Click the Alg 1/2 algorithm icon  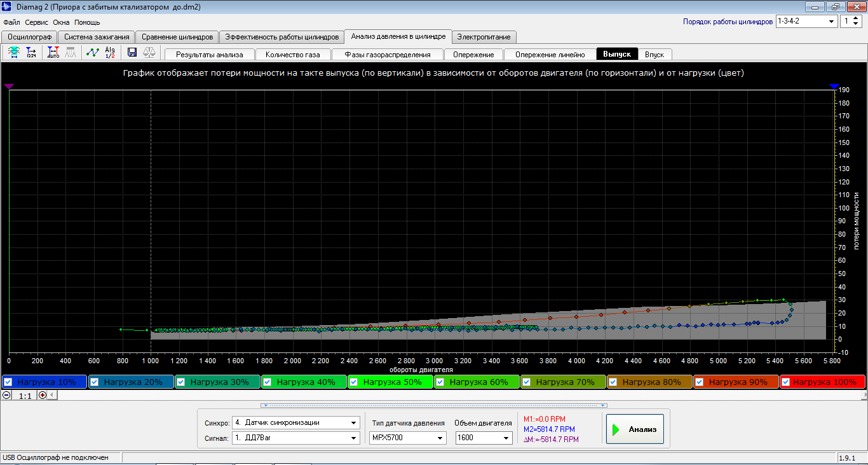(x=110, y=53)
